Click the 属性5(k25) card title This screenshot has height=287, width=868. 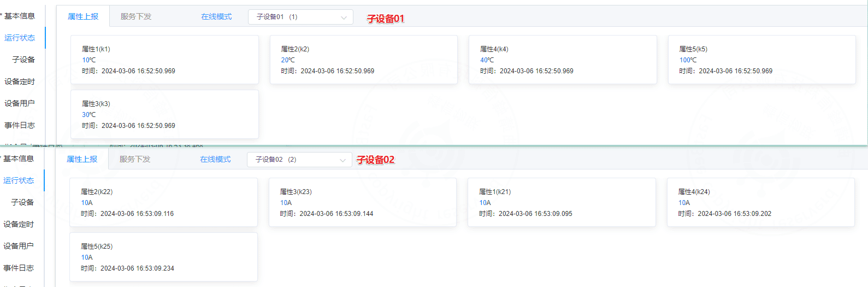point(97,247)
